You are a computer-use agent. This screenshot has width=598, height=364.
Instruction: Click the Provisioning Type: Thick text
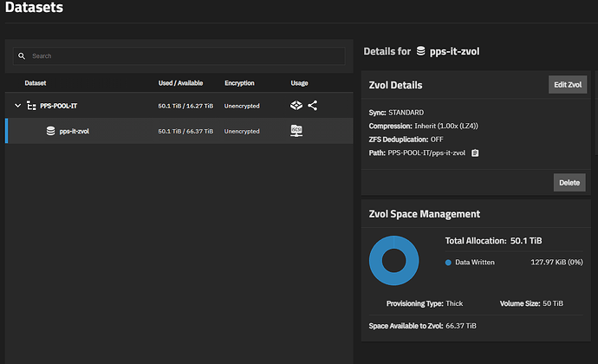(425, 303)
